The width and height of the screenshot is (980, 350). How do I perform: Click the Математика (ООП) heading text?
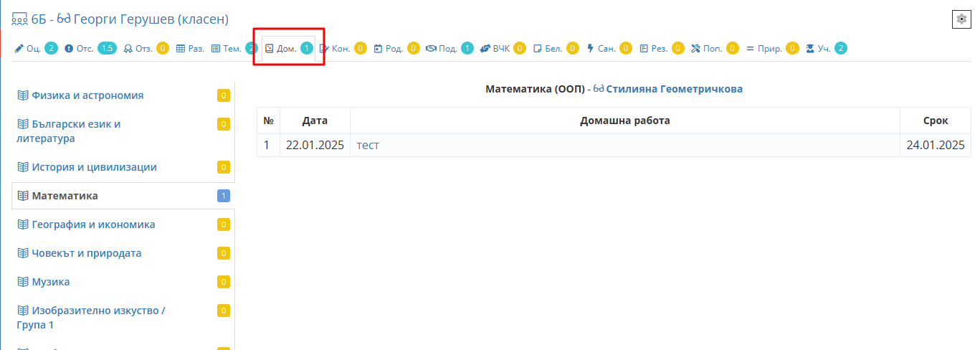[535, 89]
